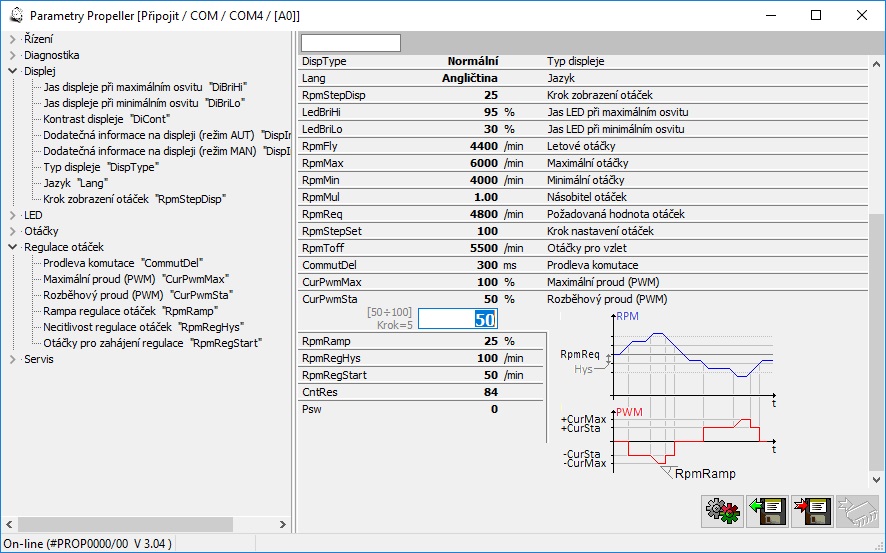Select the RpmRegStart row in the parameter table
This screenshot has height=553, width=886.
point(421,375)
